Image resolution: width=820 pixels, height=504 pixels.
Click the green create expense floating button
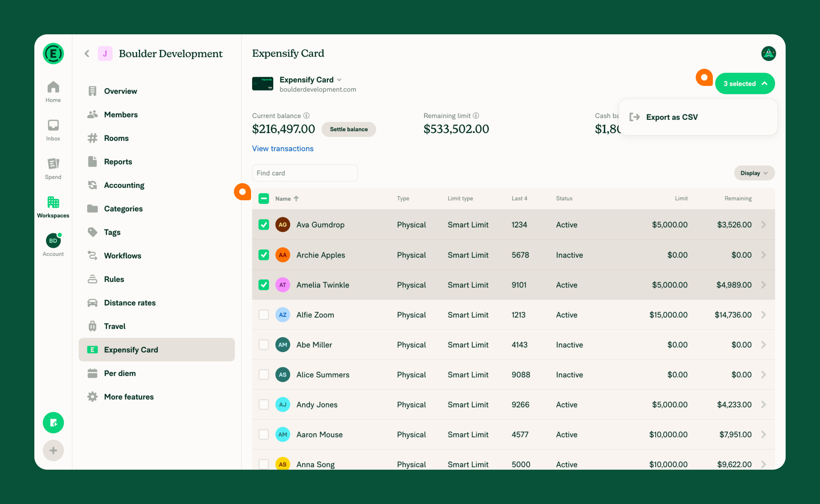[53, 422]
